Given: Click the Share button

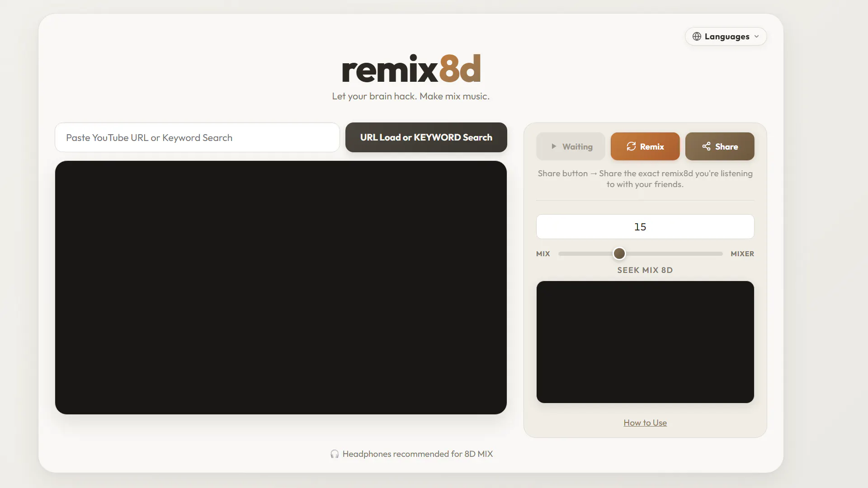Looking at the screenshot, I should point(720,146).
